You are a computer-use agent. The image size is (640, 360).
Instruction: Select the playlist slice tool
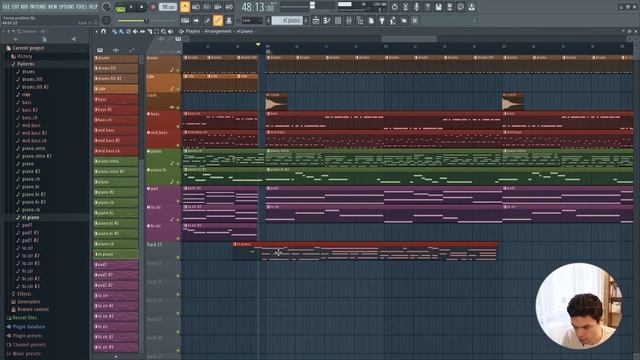tap(149, 31)
